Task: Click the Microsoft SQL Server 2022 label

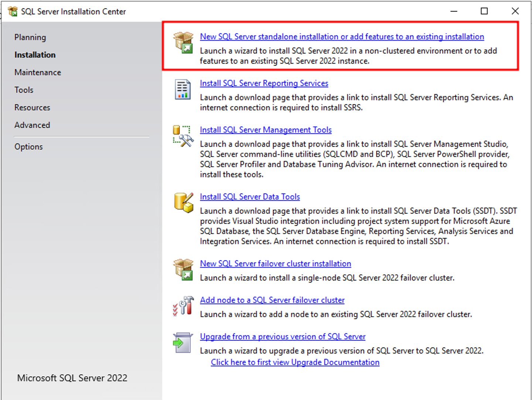Action: [x=72, y=378]
